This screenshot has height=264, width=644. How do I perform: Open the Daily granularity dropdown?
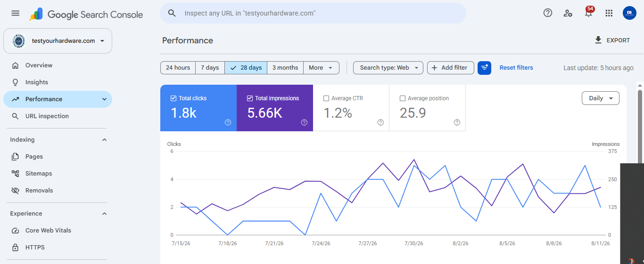click(x=601, y=98)
